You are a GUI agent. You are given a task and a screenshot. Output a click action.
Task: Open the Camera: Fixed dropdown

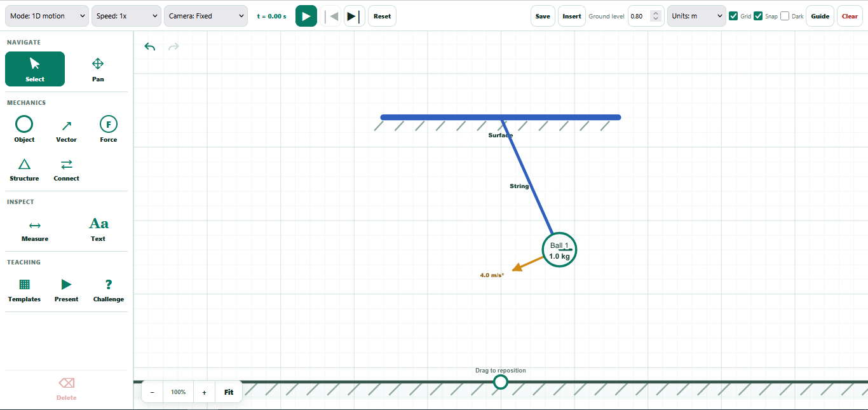click(x=206, y=16)
